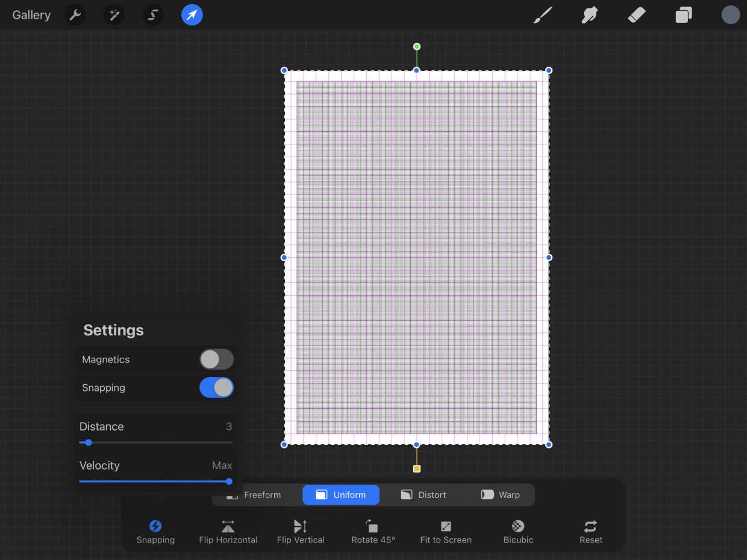Select the Smudge tool
Image resolution: width=747 pixels, height=560 pixels.
589,15
